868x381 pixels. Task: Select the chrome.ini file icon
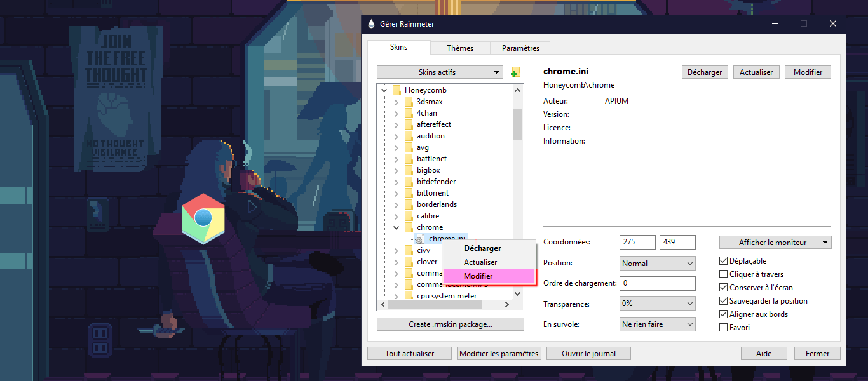coord(419,239)
